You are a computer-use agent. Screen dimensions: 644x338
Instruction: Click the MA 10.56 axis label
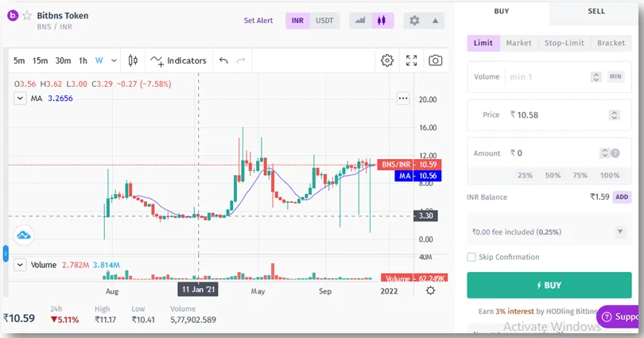417,176
